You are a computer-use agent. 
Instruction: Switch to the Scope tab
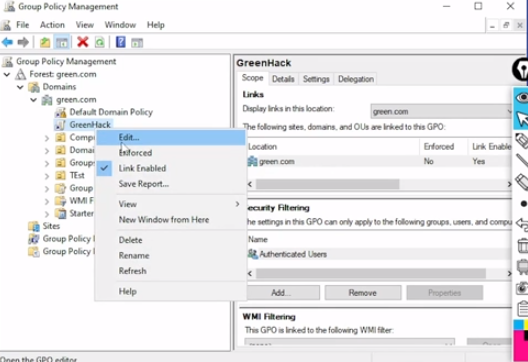253,78
